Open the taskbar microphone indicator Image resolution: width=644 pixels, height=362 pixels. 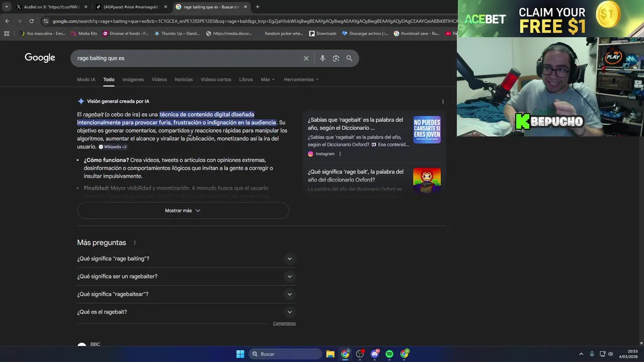pos(592,354)
